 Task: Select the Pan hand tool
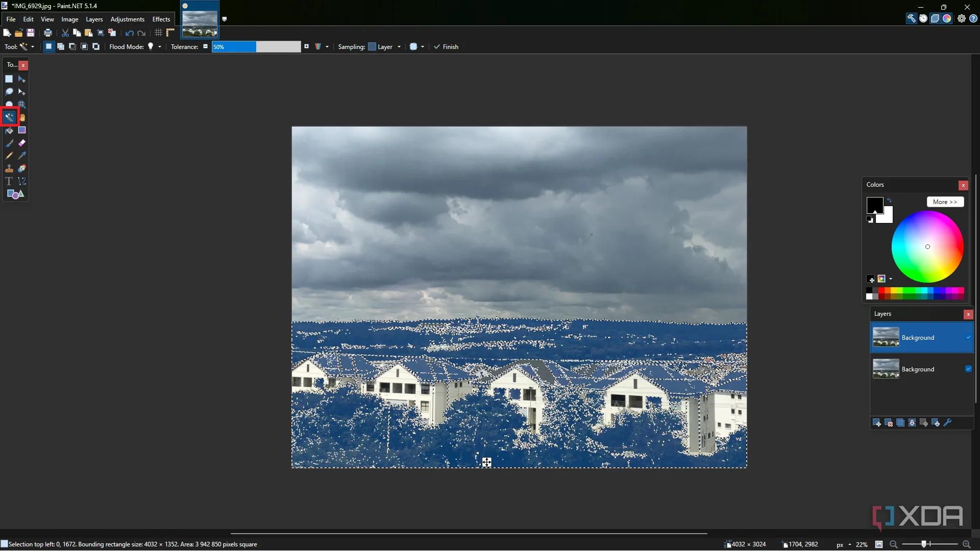(22, 117)
